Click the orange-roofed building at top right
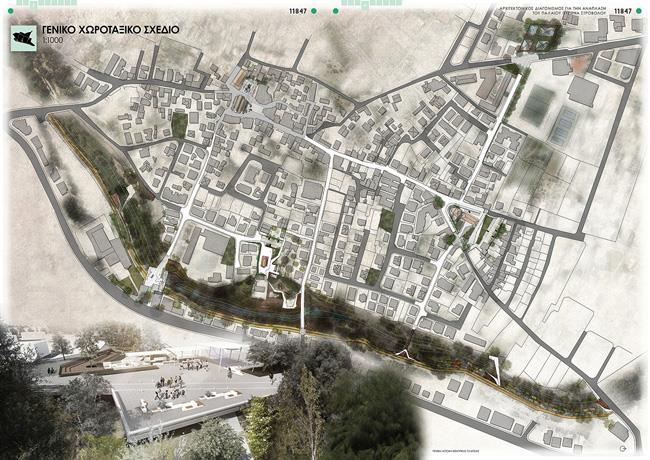The image size is (650, 460). point(580,64)
